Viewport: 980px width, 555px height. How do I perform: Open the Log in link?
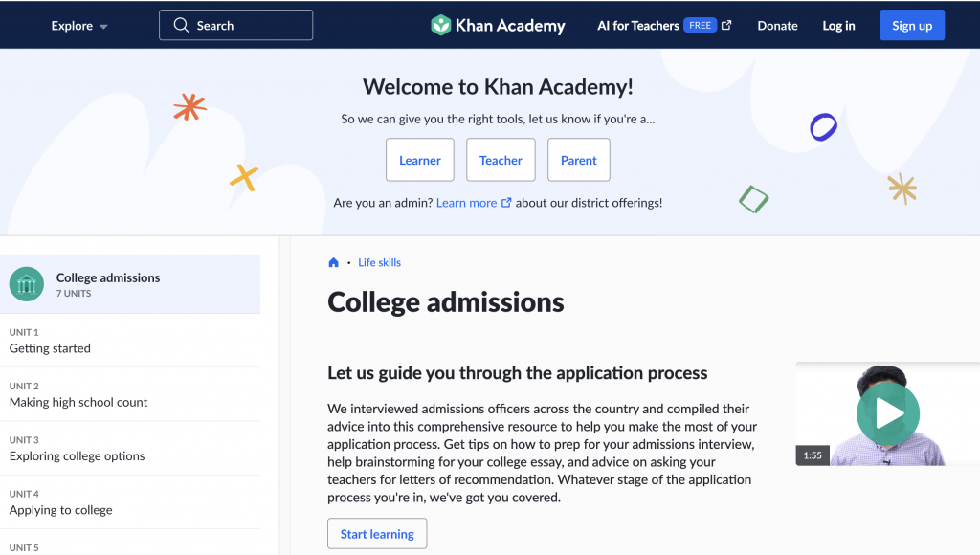click(x=838, y=26)
